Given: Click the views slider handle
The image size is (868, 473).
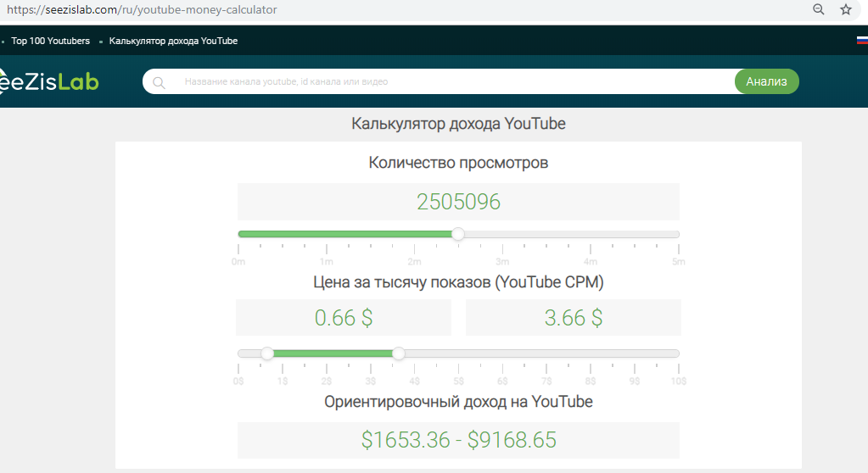Looking at the screenshot, I should pos(458,234).
